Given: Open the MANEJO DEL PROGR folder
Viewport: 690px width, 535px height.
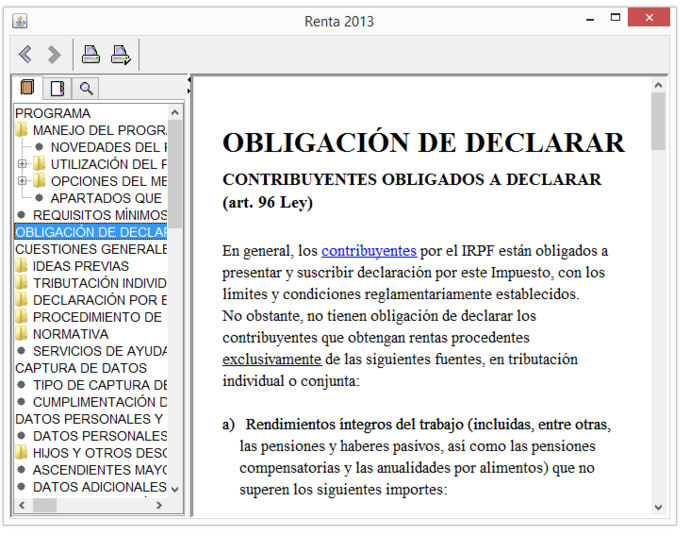Looking at the screenshot, I should click(91, 130).
